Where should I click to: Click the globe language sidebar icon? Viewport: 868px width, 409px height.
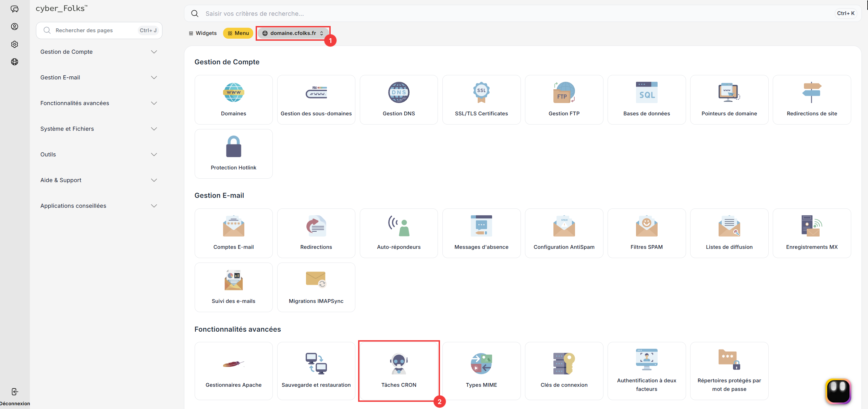[14, 62]
